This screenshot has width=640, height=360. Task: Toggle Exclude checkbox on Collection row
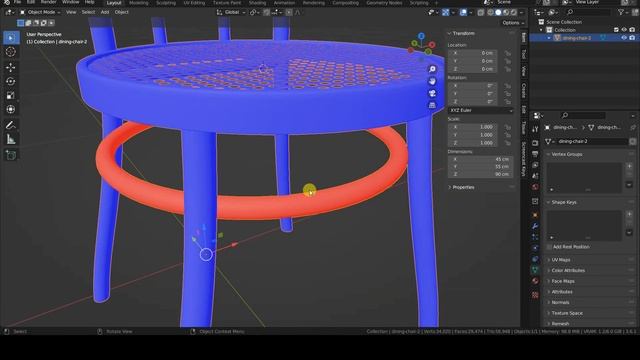[x=616, y=30]
